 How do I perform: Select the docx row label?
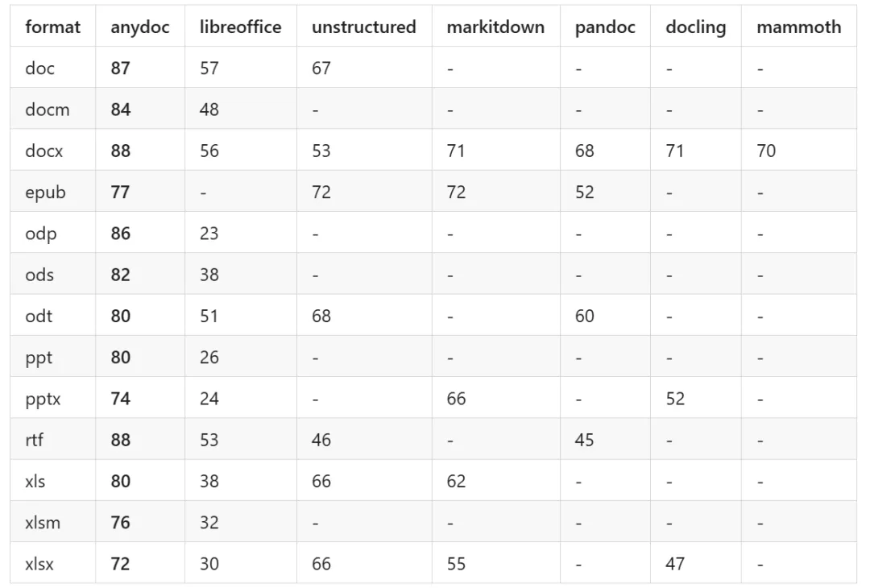coord(43,151)
